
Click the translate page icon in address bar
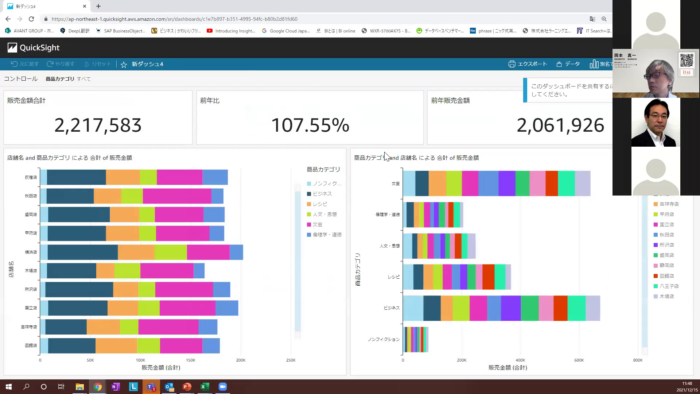[592, 19]
